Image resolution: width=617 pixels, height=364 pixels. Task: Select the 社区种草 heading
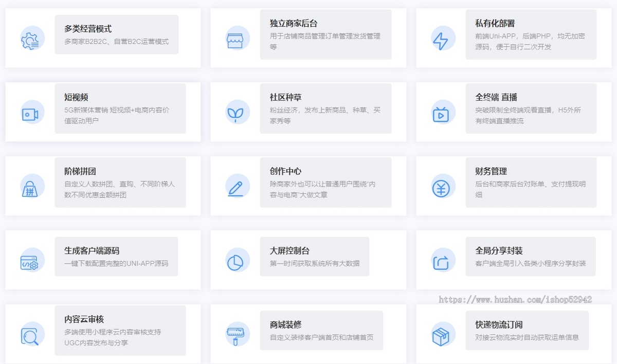click(x=285, y=97)
